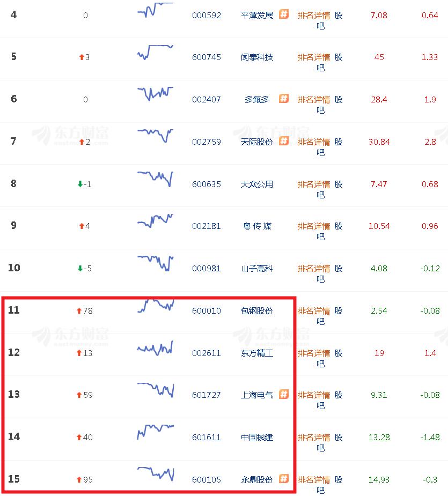Click stock code 002611
This screenshot has height=496, width=448.
click(207, 353)
